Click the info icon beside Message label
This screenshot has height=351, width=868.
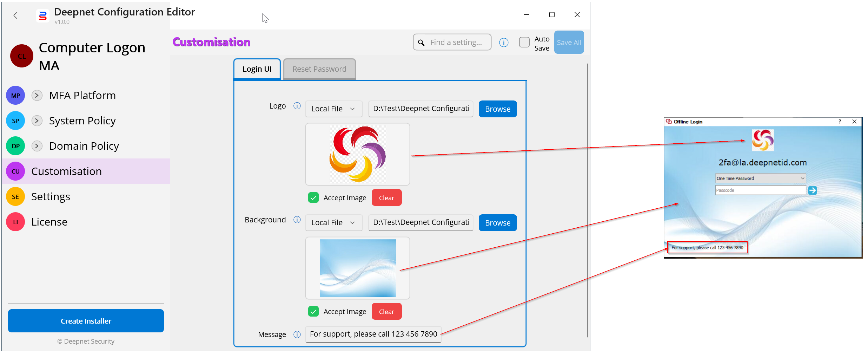[297, 334]
